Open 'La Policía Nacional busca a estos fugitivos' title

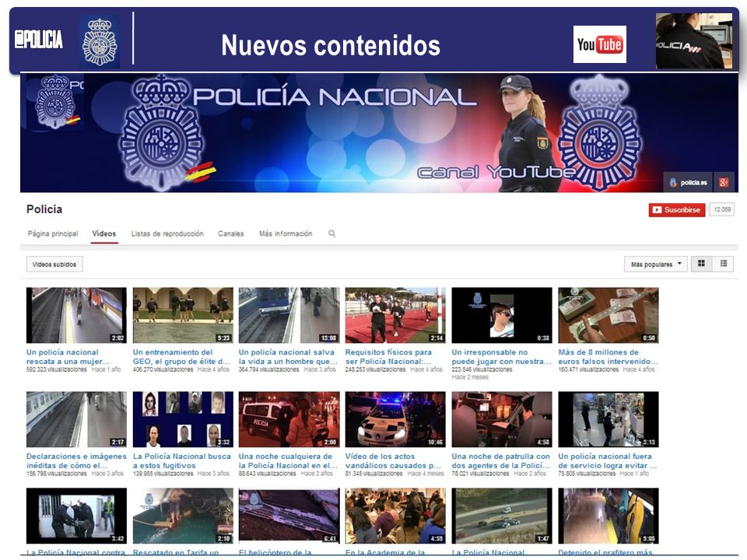click(181, 461)
